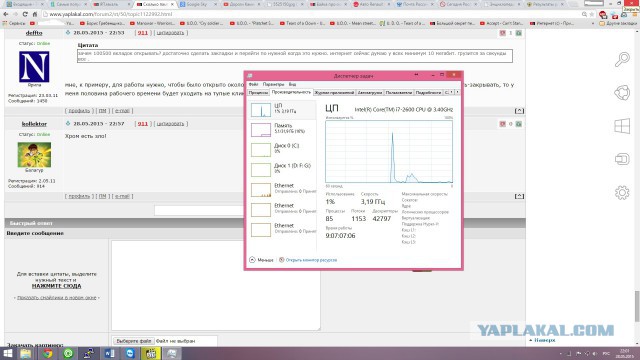
Task: Switch to the Пользователи tab
Action: point(399,93)
